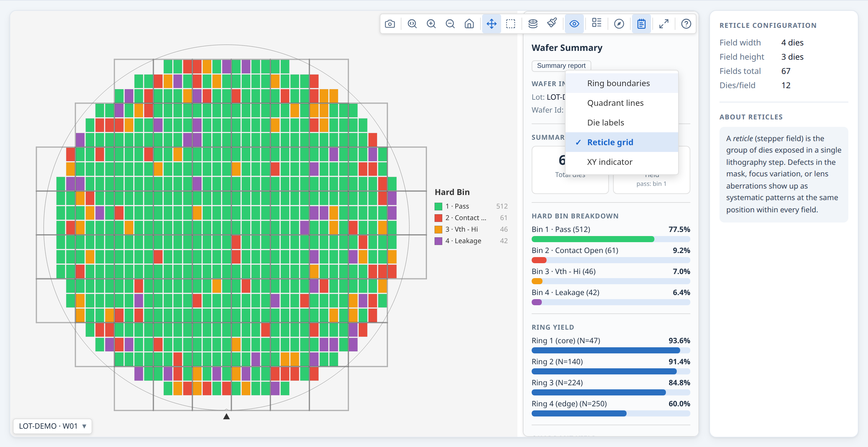Open the LOT-DEMO · W01 wafer selector
Viewport: 868px width, 447px height.
point(53,426)
